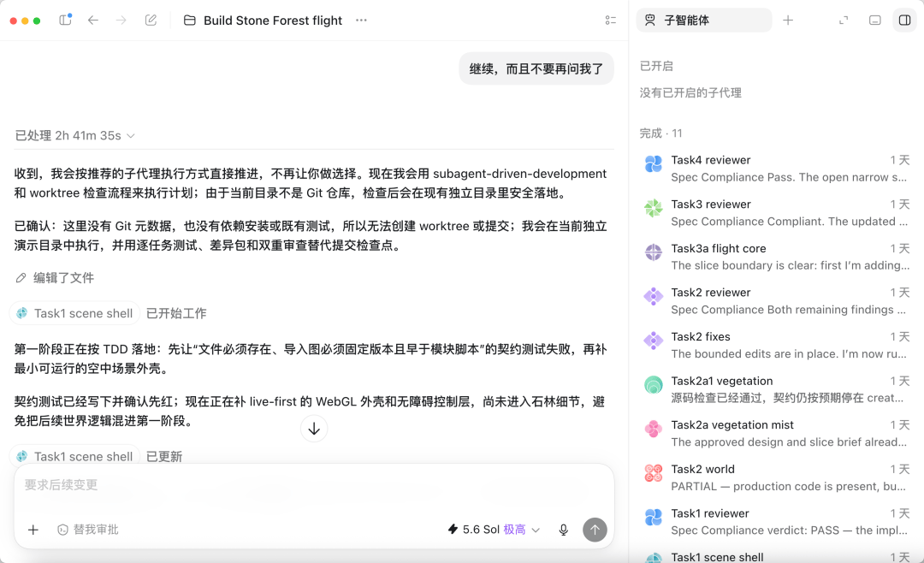Toggle the left sidebar panel icon
This screenshot has height=563, width=924.
coord(65,20)
